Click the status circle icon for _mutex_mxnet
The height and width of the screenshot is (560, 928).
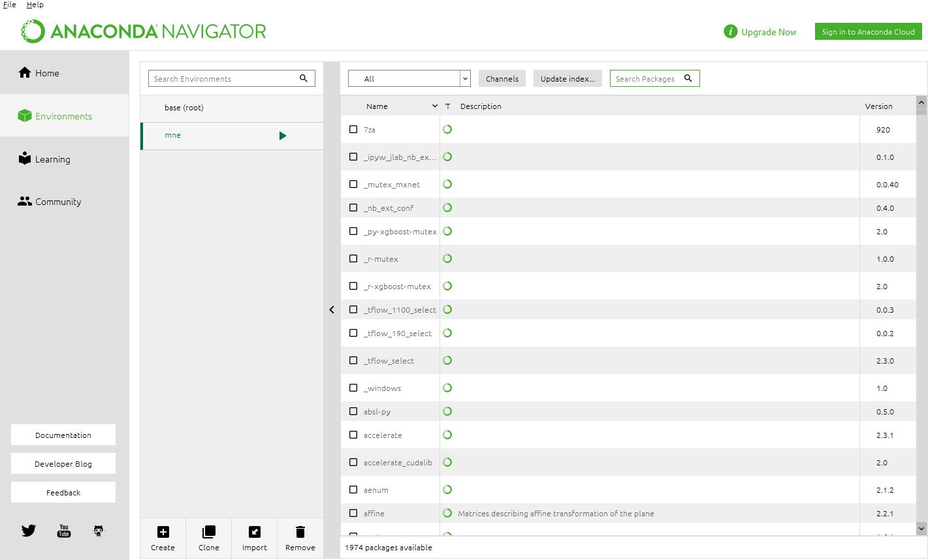click(447, 184)
